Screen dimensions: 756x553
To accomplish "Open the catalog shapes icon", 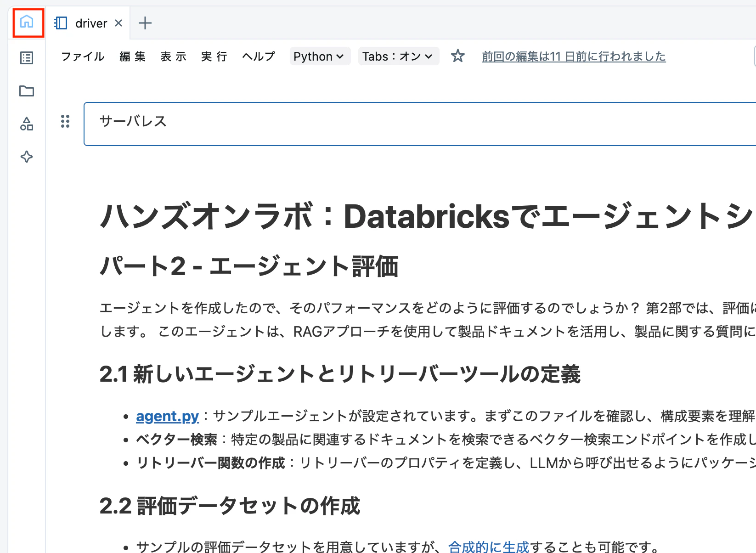I will (x=27, y=124).
